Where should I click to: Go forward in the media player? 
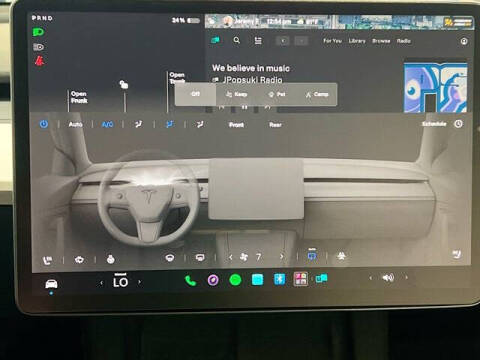point(301,41)
